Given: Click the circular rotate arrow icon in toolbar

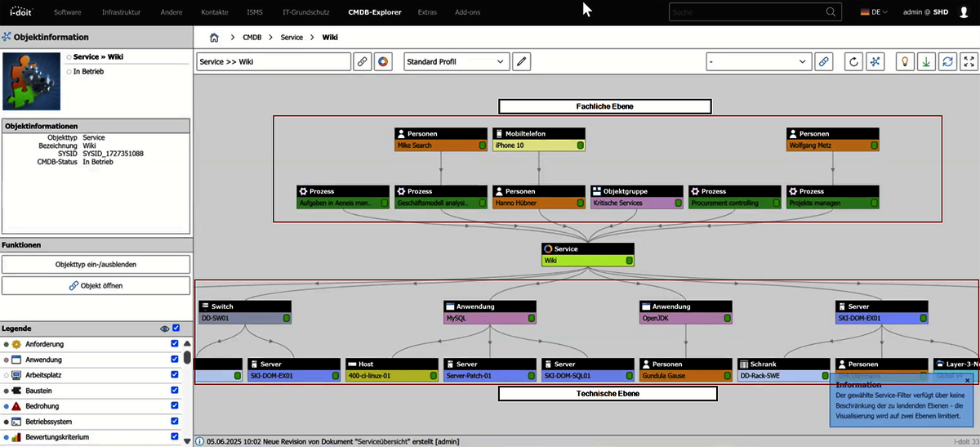Looking at the screenshot, I should pos(854,62).
